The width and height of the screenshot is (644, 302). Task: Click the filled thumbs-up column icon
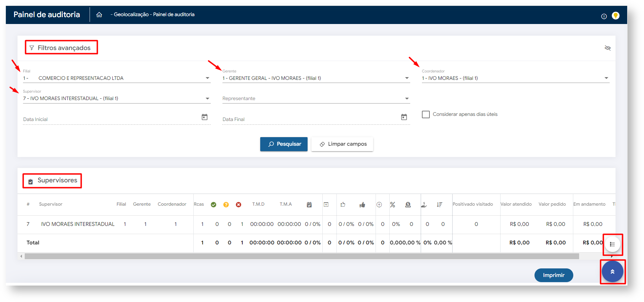tap(362, 205)
